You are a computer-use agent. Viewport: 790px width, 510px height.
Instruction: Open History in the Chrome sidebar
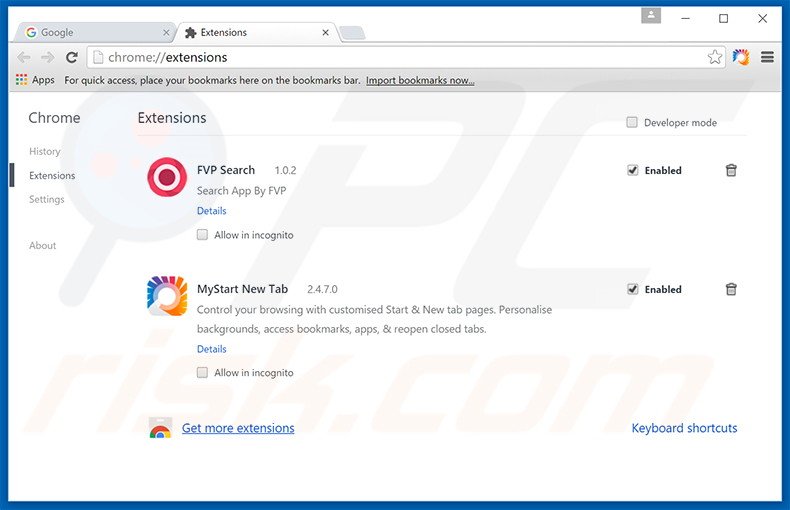point(45,151)
